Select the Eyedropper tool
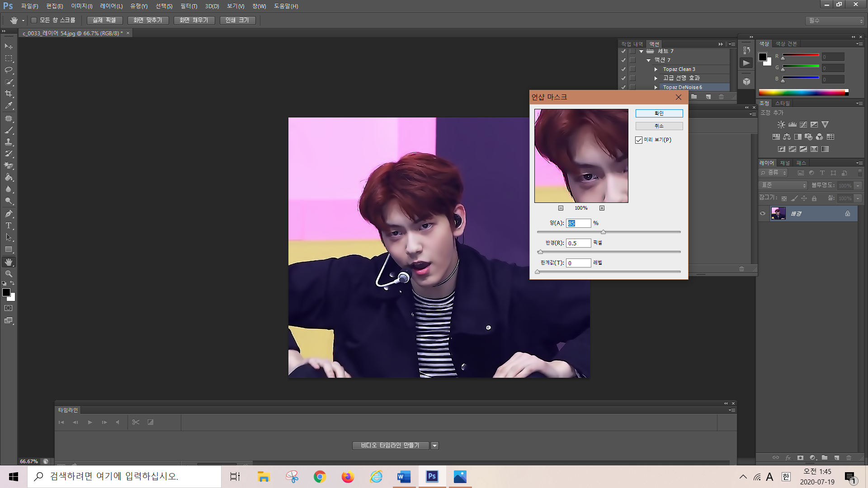The image size is (868, 488). coord(9,106)
